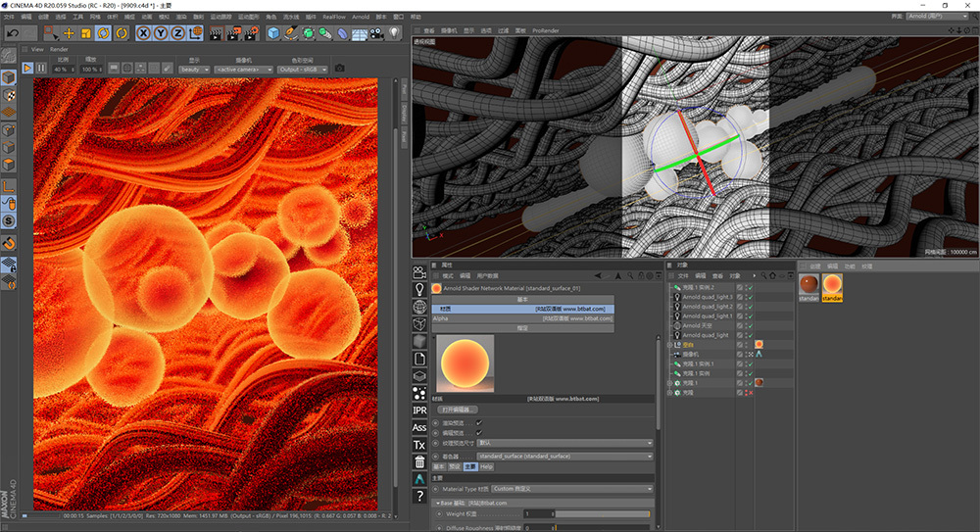Select the Rotate tool icon
This screenshot has width=980, height=532.
[104, 33]
